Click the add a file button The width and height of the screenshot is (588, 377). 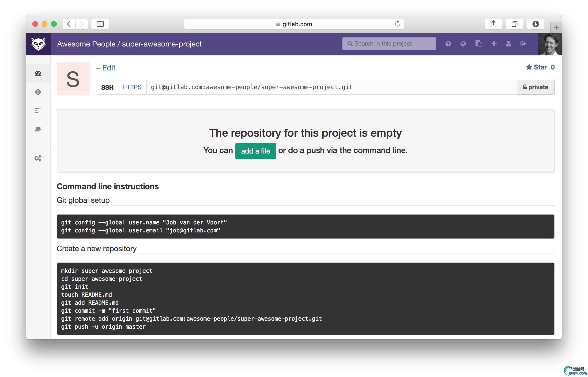(x=255, y=150)
